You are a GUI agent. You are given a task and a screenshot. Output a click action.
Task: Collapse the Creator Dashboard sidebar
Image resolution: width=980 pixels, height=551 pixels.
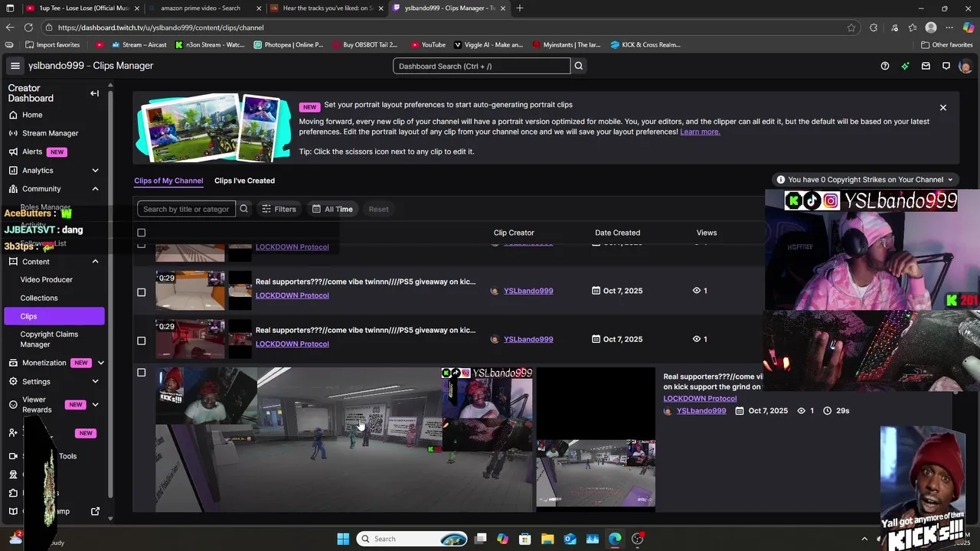pyautogui.click(x=94, y=93)
